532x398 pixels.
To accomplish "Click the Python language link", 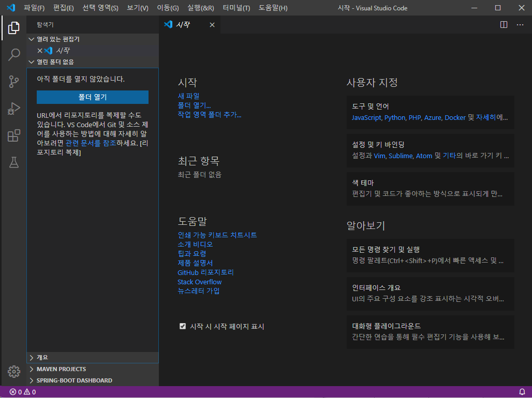I will pyautogui.click(x=394, y=118).
